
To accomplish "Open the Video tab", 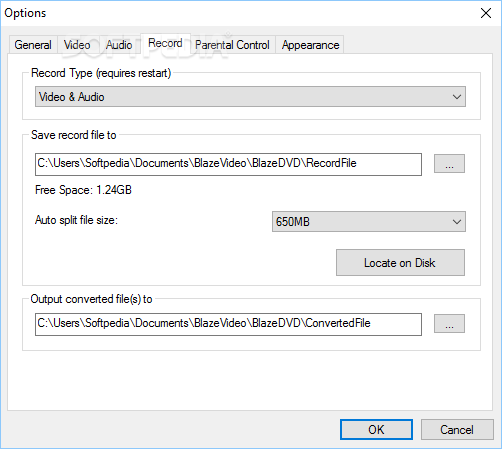I will click(77, 44).
